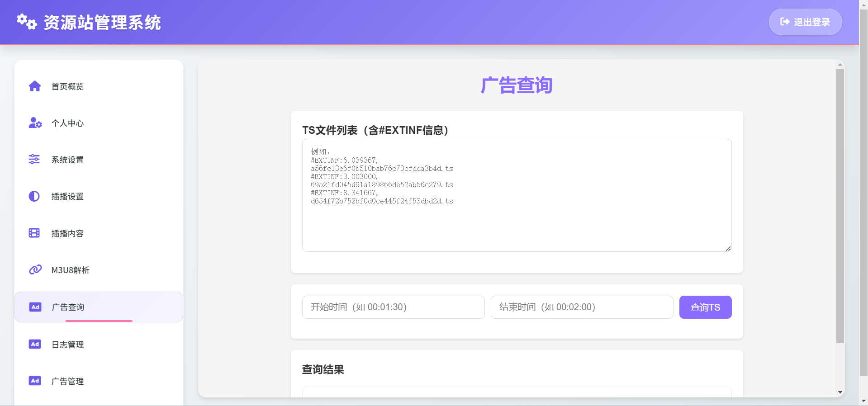
Task: Click the Ad icon beside 广告管理
Action: pyautogui.click(x=35, y=381)
